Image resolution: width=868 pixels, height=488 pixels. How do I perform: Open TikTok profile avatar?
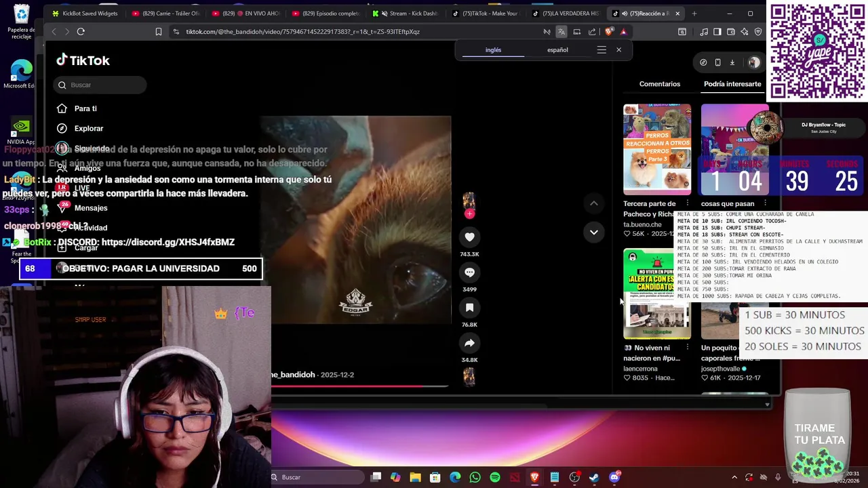[754, 62]
